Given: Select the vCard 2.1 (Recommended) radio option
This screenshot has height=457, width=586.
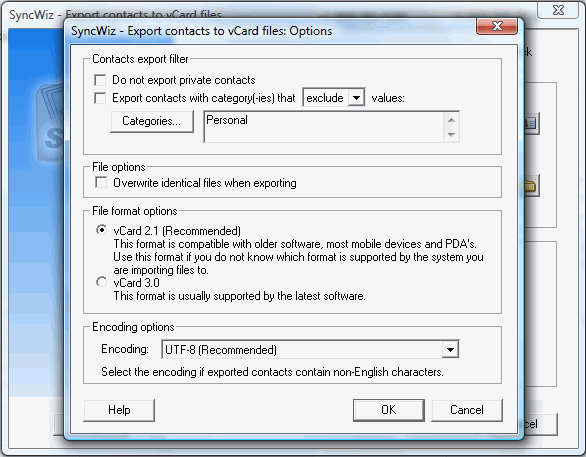Looking at the screenshot, I should 101,230.
